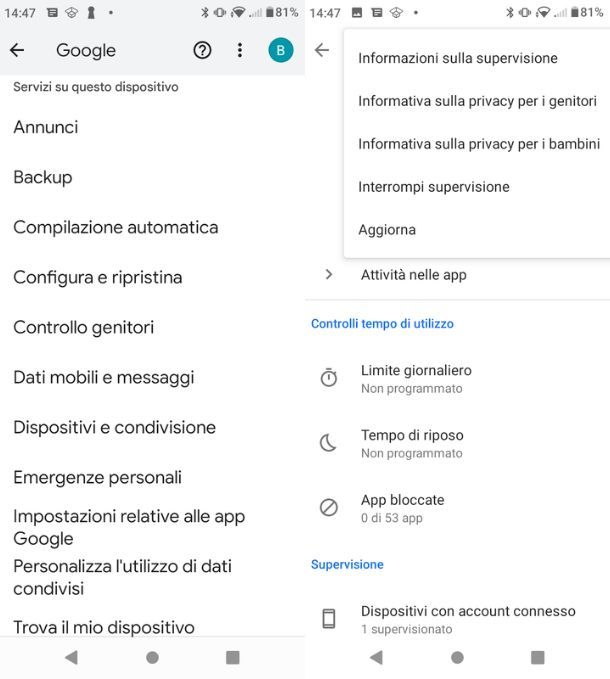
Task: Tap the back arrow beside Google title
Action: pos(17,50)
